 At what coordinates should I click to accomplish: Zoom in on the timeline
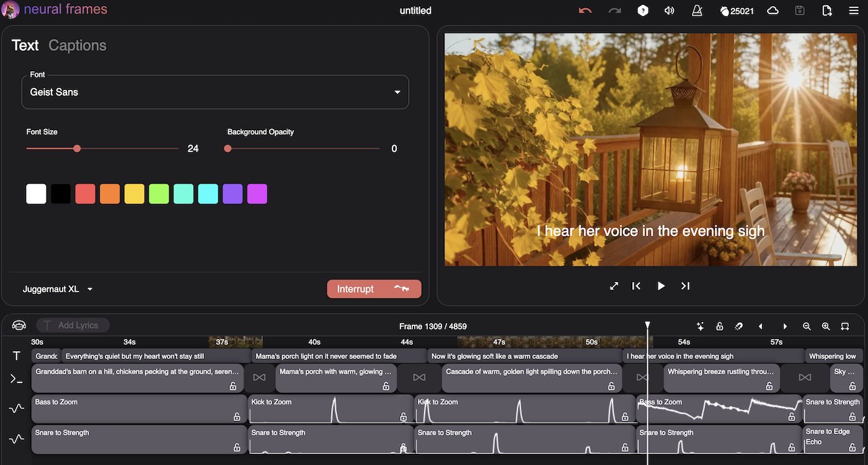point(826,326)
